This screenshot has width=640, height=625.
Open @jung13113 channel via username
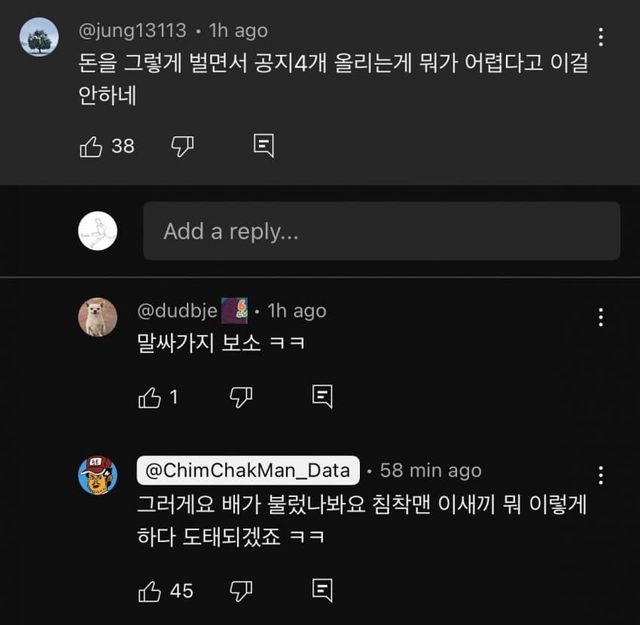136,31
